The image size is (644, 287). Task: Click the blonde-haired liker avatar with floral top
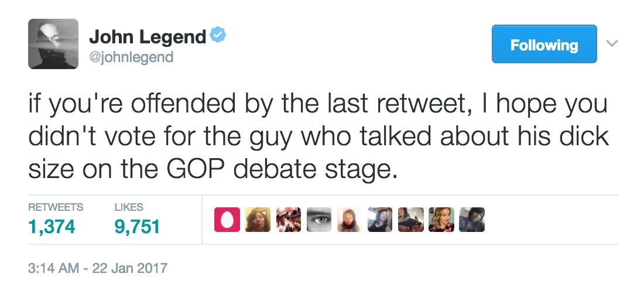tap(441, 220)
